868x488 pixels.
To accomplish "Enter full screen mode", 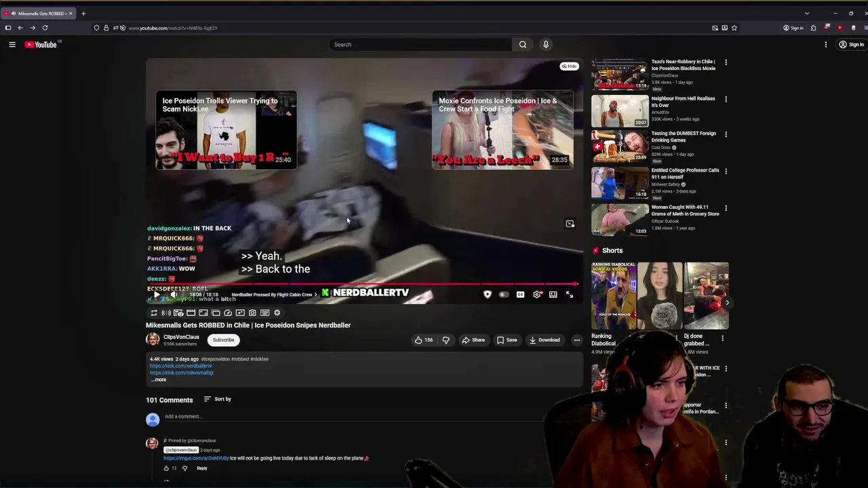I will pos(570,295).
